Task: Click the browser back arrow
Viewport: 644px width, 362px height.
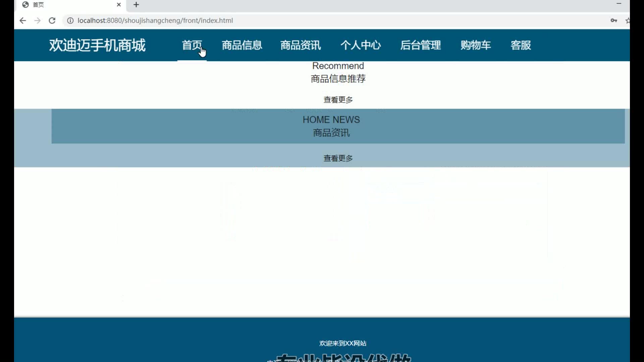Action: point(22,20)
